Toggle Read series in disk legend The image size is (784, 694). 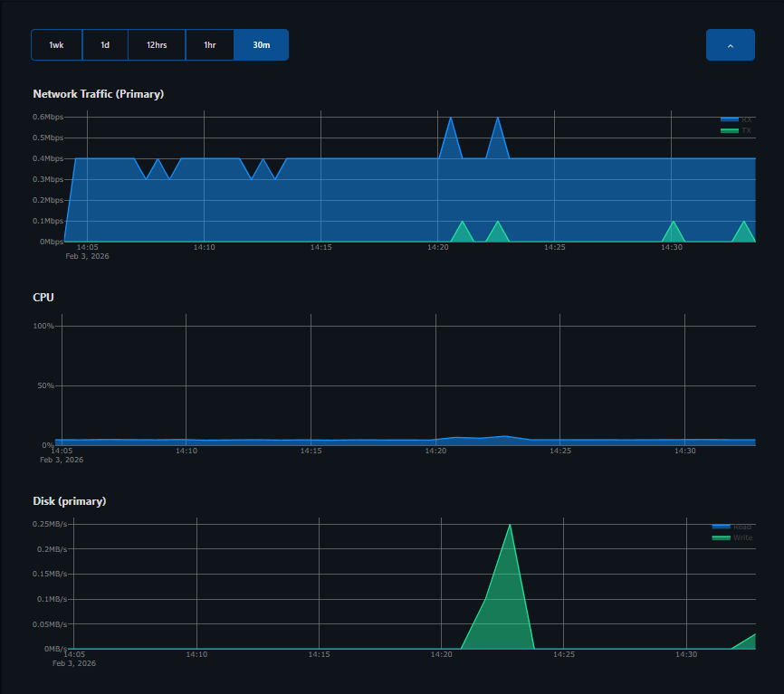click(x=732, y=527)
